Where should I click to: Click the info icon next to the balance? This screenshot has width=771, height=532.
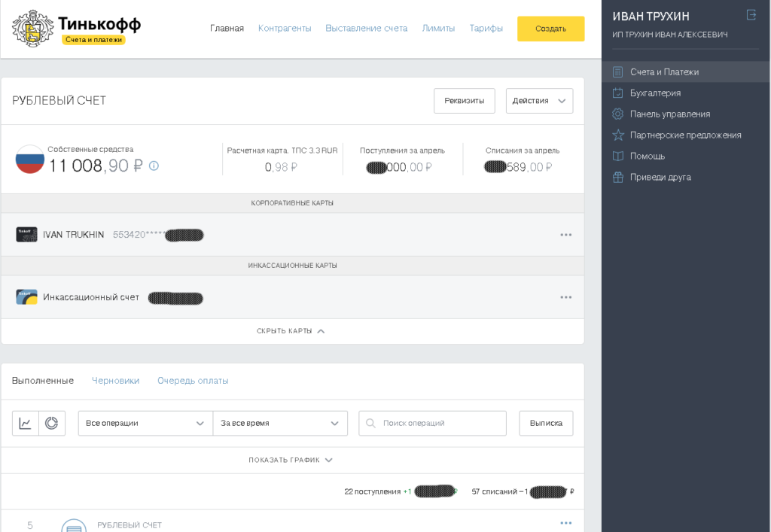tap(154, 166)
